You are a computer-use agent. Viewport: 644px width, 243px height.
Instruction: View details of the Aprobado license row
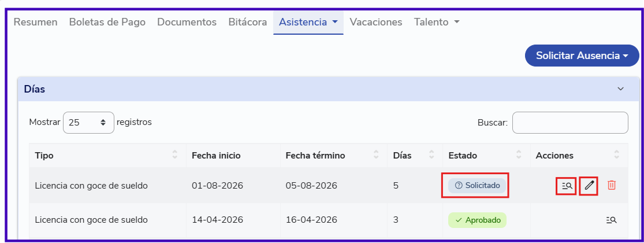(612, 220)
